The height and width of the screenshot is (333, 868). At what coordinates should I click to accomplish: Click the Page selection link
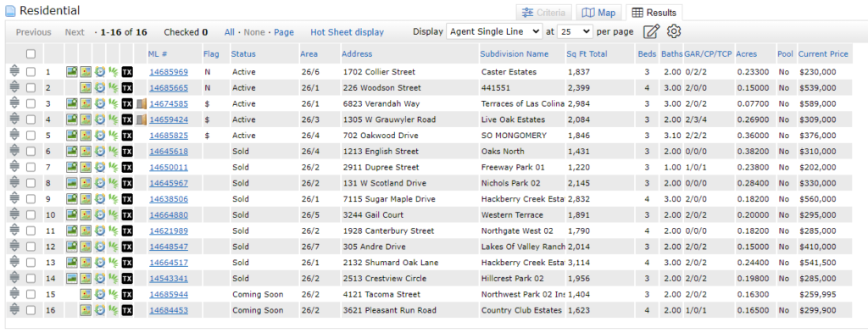[x=284, y=32]
